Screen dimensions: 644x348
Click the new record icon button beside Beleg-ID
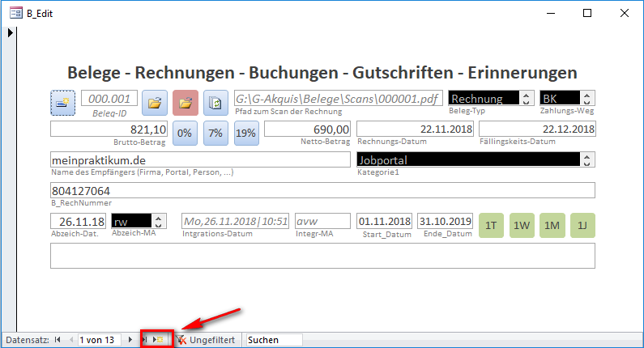click(x=62, y=103)
